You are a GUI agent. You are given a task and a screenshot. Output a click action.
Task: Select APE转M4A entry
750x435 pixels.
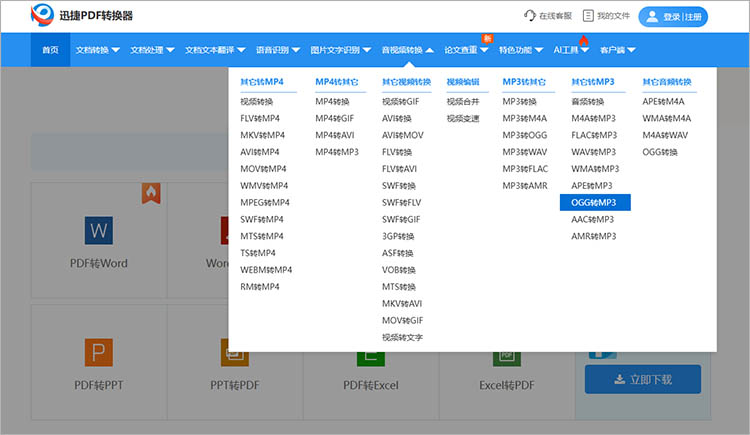point(663,101)
